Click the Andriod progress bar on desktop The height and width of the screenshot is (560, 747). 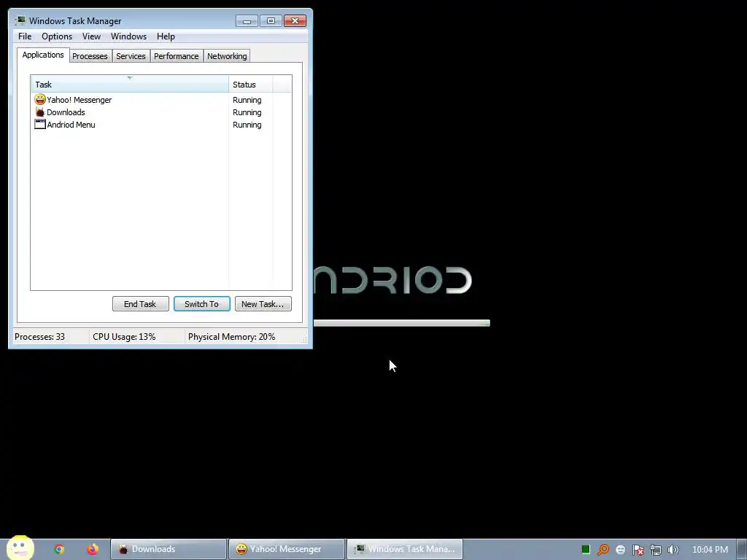[x=402, y=323]
